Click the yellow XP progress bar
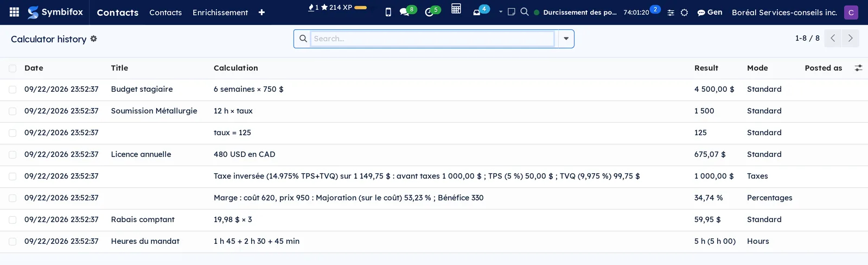Screen dimensions: 868x265 pyautogui.click(x=361, y=8)
